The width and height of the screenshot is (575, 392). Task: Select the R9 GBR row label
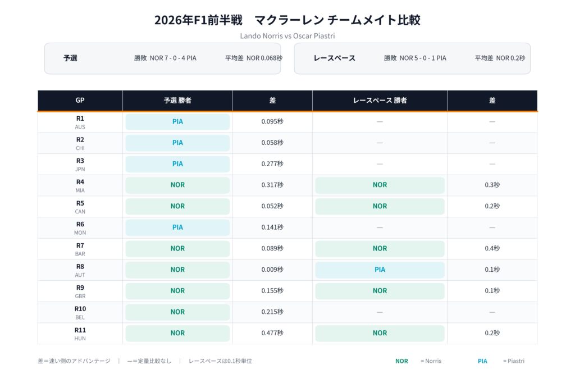80,291
